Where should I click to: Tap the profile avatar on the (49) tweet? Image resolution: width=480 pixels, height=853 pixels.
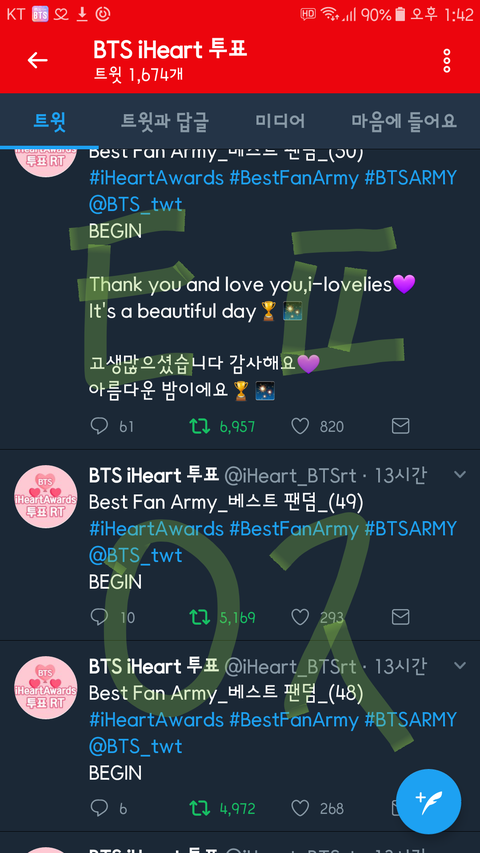point(45,496)
